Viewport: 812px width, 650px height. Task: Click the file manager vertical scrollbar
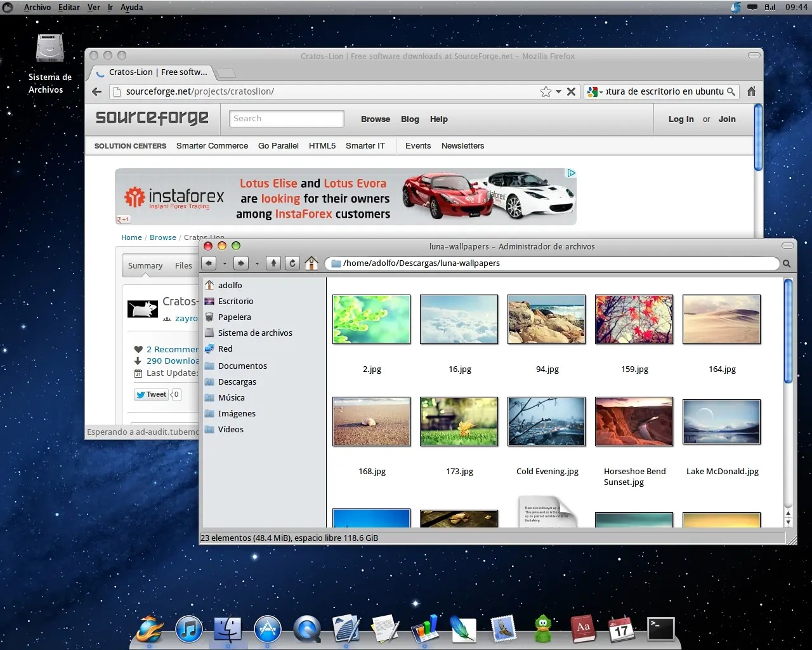pyautogui.click(x=788, y=331)
